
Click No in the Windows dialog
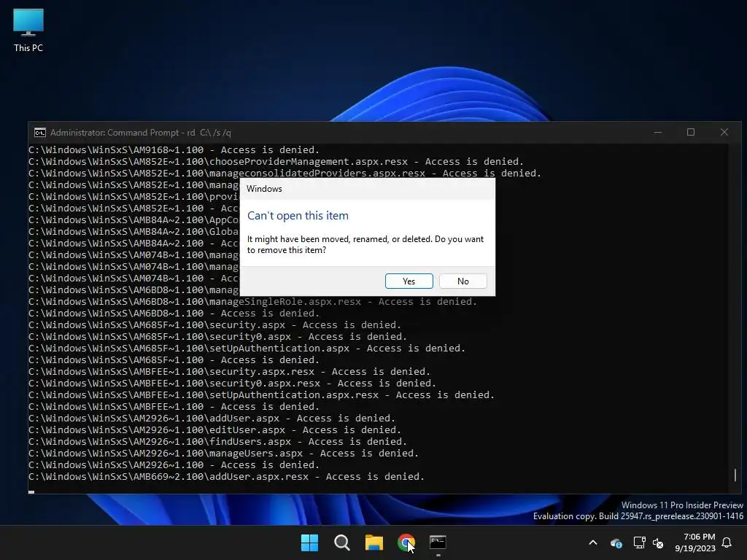click(462, 281)
